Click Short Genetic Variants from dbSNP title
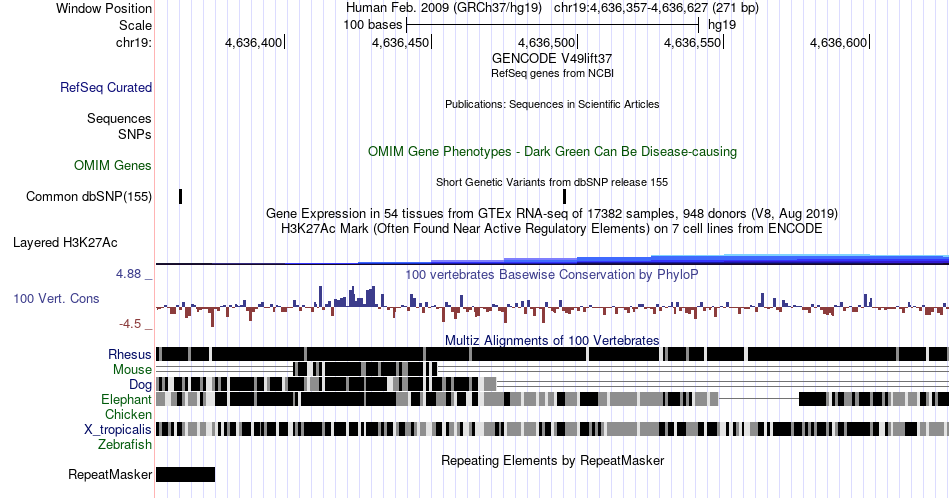 tap(552, 182)
